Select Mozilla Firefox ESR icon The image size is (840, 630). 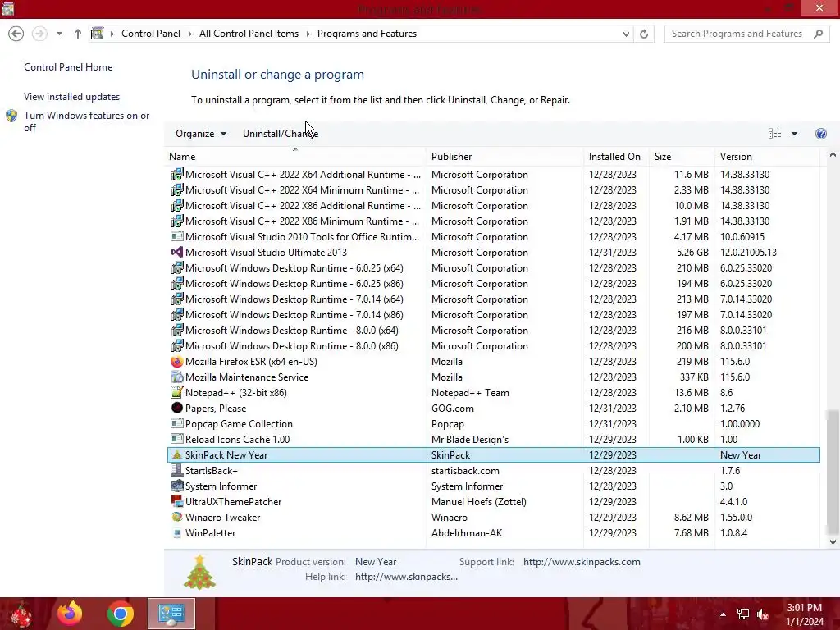(x=177, y=361)
